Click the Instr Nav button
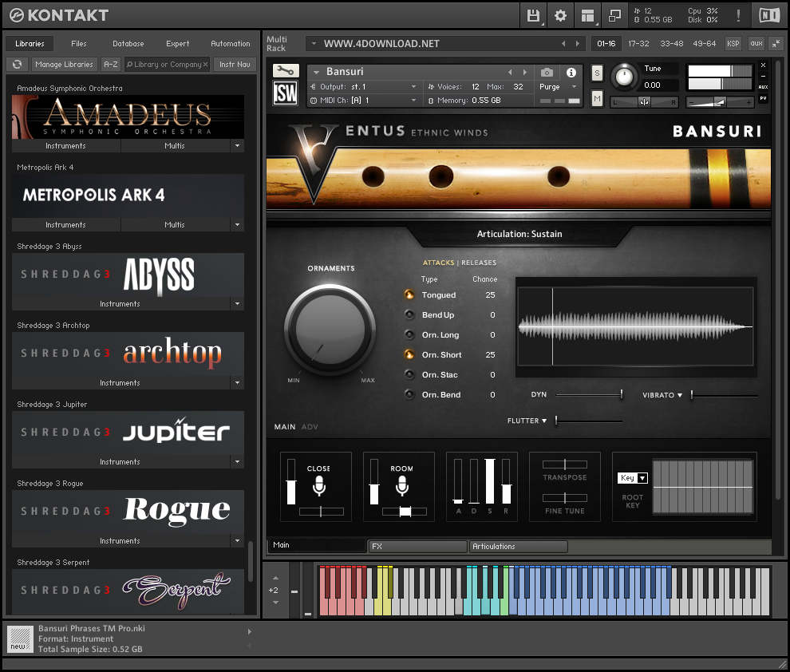Viewport: 790px width, 672px height. (235, 65)
